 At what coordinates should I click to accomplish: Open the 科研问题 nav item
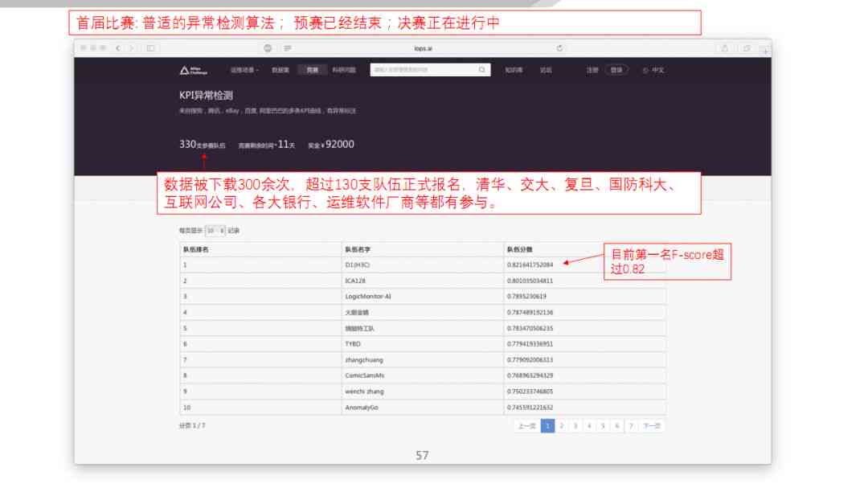point(344,70)
